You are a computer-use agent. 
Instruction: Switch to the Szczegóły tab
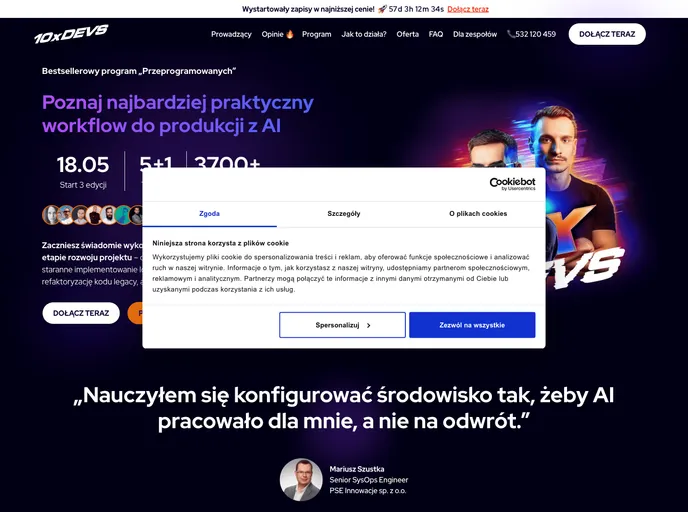click(344, 214)
